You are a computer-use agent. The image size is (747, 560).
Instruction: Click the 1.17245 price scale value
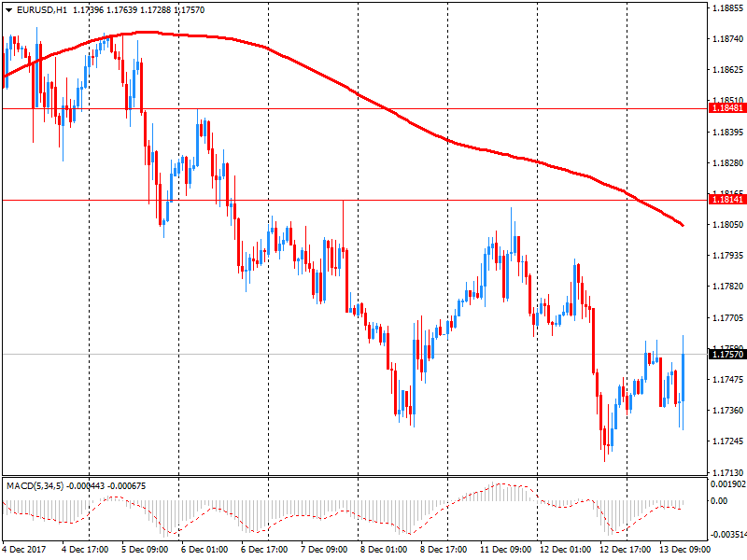point(727,441)
